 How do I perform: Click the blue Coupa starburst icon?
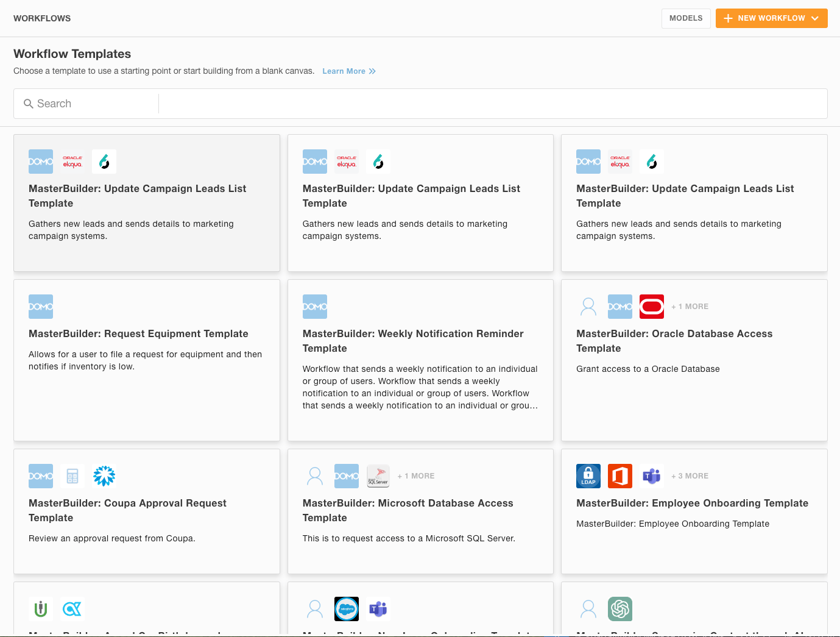pyautogui.click(x=104, y=476)
